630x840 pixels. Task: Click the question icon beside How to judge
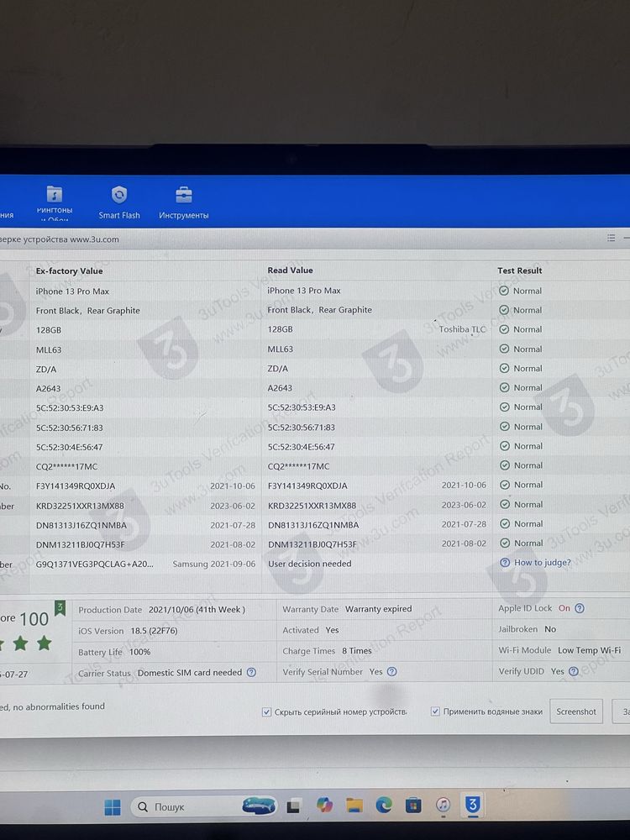pos(505,563)
